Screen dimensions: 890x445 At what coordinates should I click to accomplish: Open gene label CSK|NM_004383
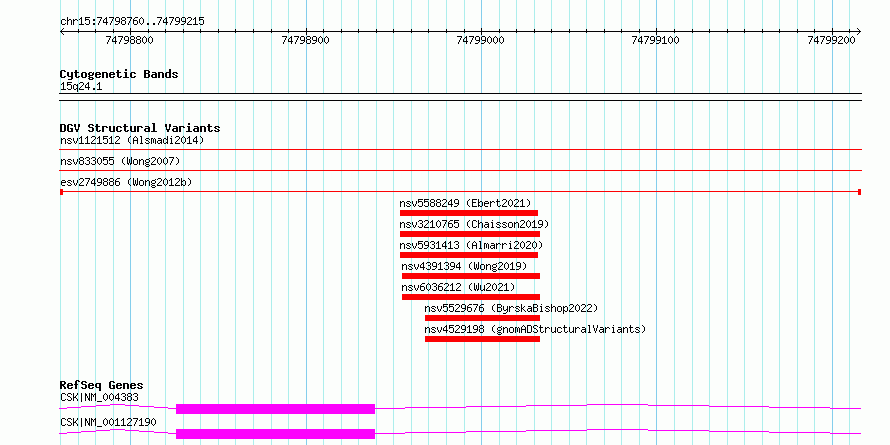pyautogui.click(x=99, y=397)
